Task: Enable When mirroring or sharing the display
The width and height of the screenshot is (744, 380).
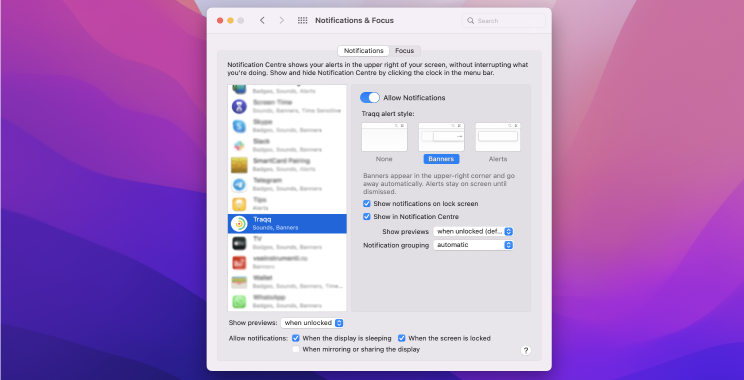Action: 296,349
